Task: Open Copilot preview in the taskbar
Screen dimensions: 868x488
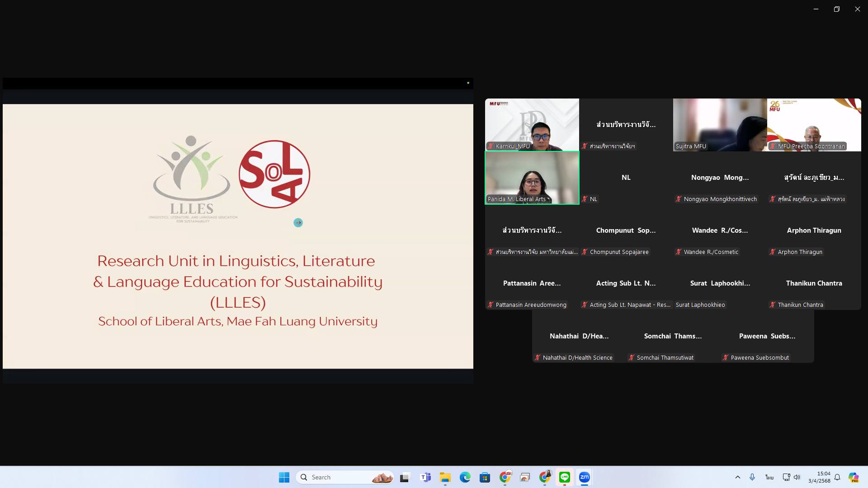Action: tap(854, 477)
